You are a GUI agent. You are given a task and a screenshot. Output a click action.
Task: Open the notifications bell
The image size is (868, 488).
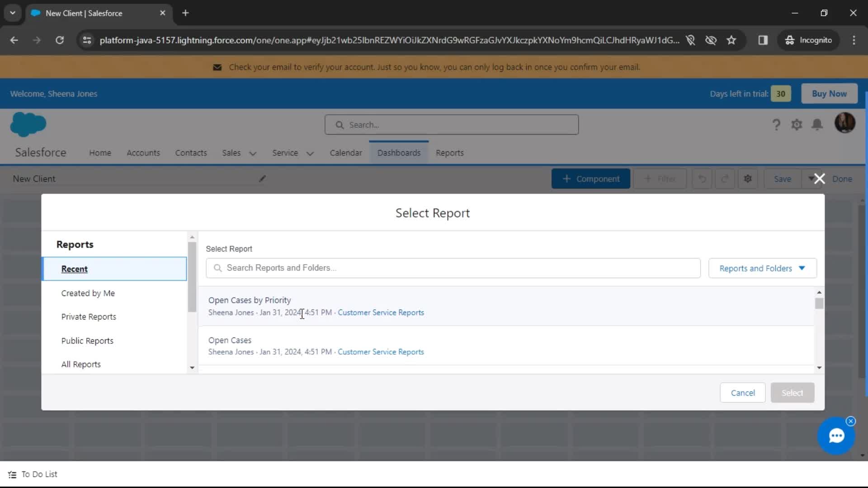click(817, 125)
